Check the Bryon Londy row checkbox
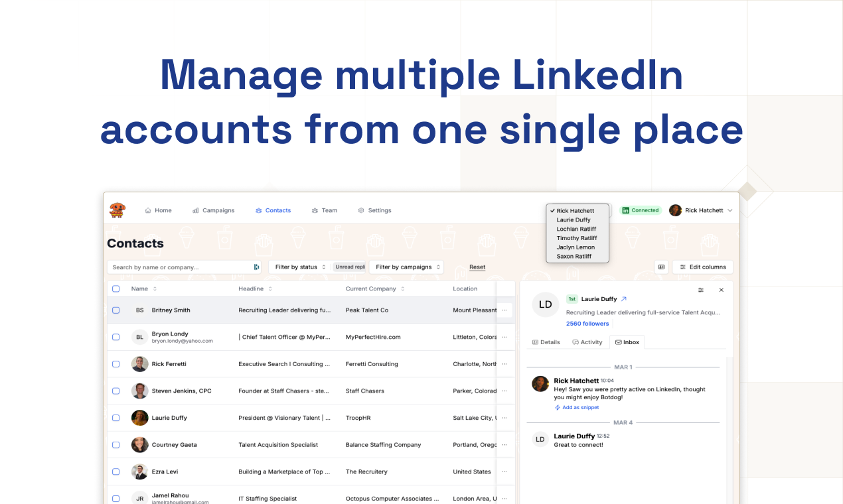This screenshot has width=843, height=504. tap(116, 337)
